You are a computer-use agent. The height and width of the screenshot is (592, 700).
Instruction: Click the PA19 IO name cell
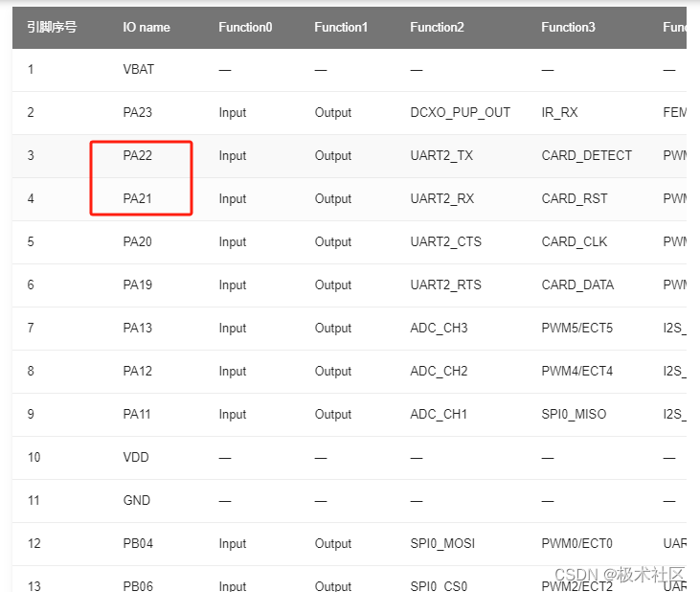pyautogui.click(x=138, y=285)
